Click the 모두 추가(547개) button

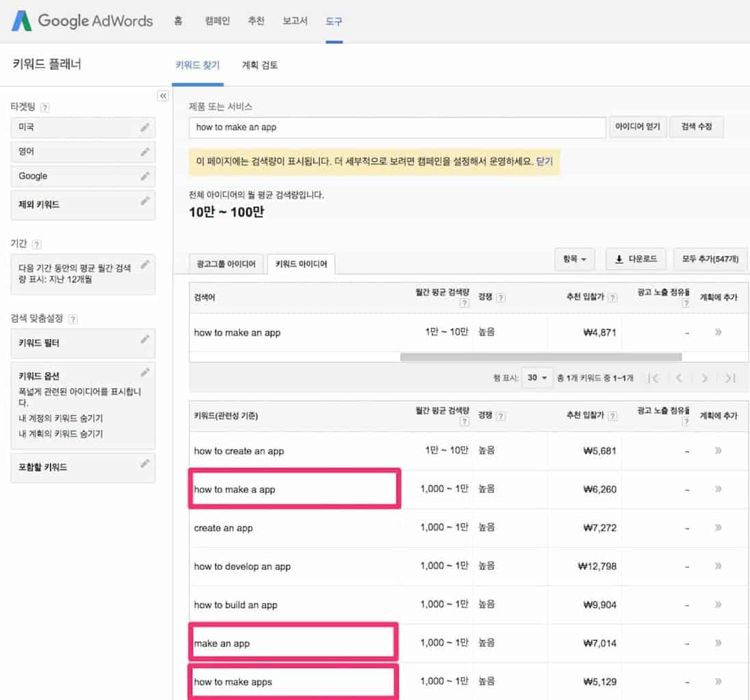pos(710,259)
